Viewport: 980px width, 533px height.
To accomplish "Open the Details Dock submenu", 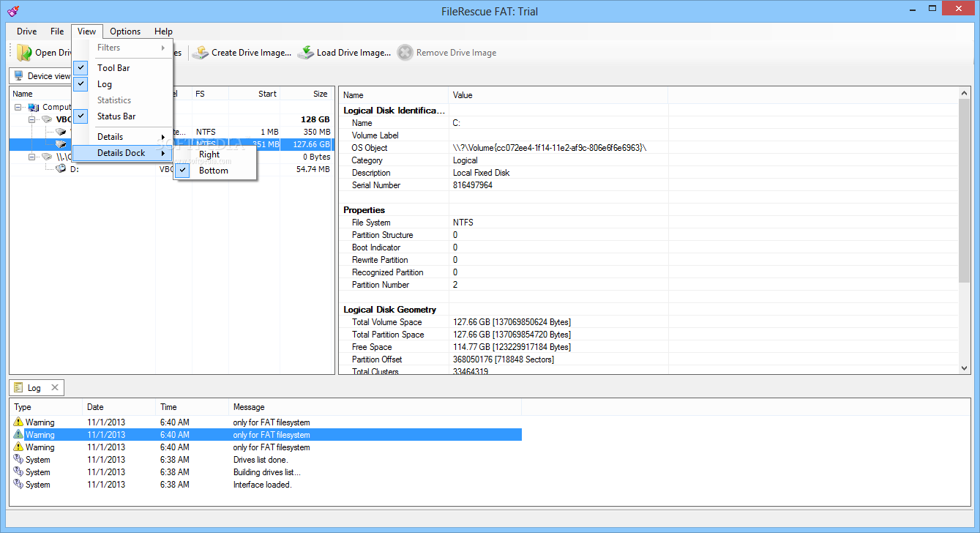I will (122, 153).
